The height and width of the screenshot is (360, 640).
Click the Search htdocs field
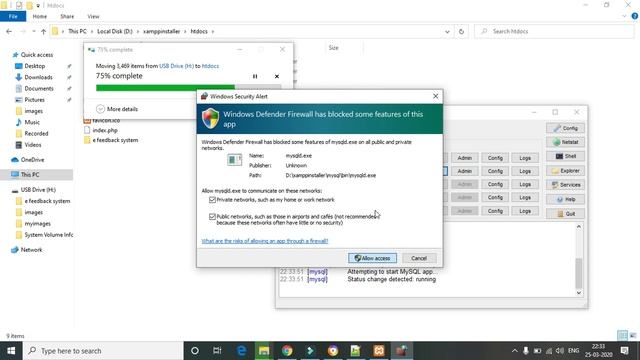coord(555,31)
